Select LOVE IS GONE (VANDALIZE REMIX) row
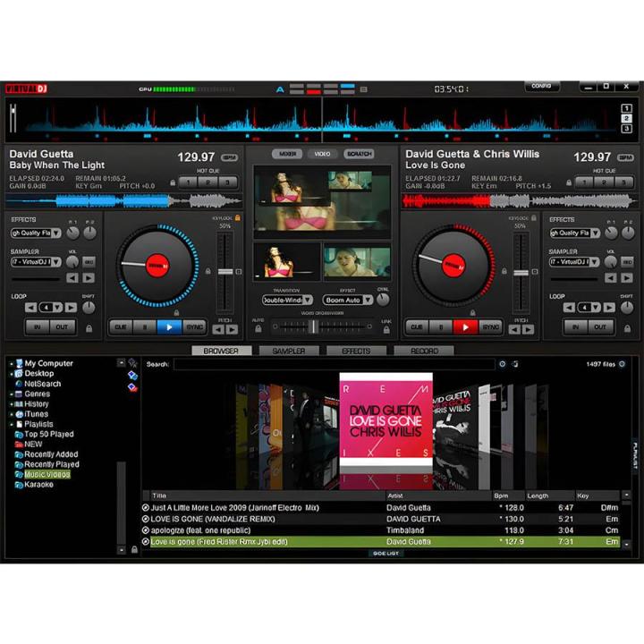This screenshot has width=644, height=644. tap(380, 519)
